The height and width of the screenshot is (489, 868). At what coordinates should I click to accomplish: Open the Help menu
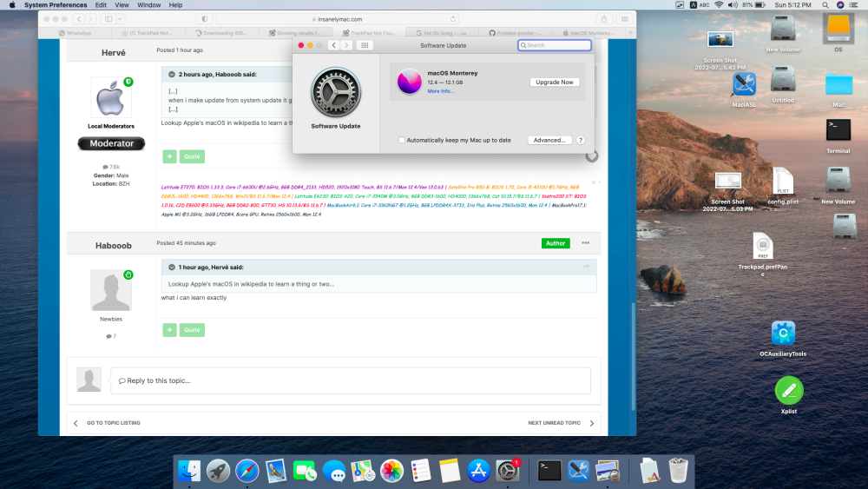click(x=175, y=5)
